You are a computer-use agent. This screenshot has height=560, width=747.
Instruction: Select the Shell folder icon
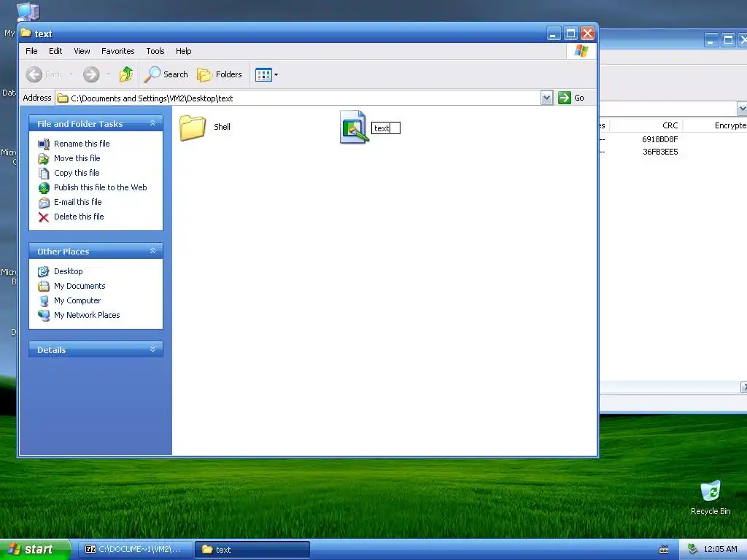tap(192, 128)
